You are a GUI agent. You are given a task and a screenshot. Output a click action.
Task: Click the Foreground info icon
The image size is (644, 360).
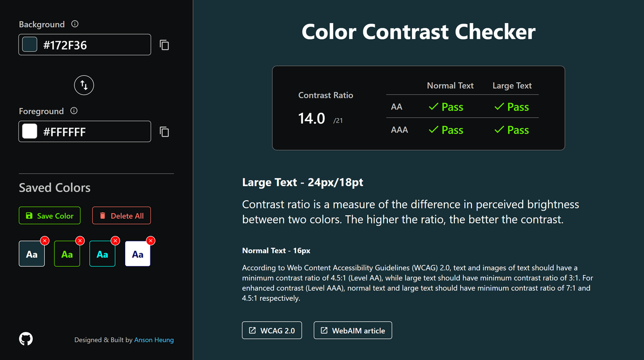74,111
